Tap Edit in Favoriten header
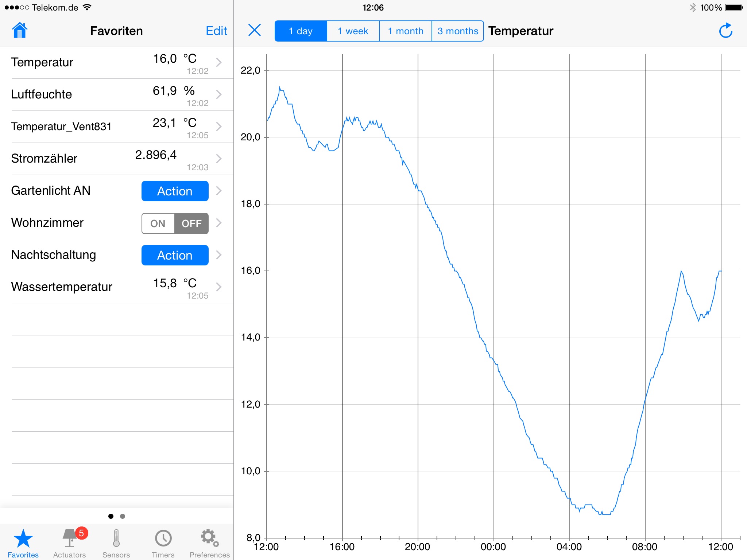 click(x=216, y=31)
